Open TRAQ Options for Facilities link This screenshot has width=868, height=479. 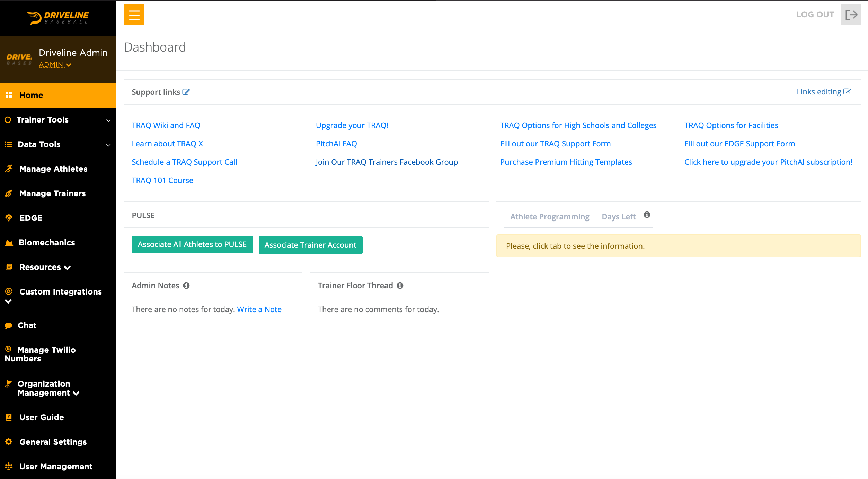pyautogui.click(x=731, y=125)
